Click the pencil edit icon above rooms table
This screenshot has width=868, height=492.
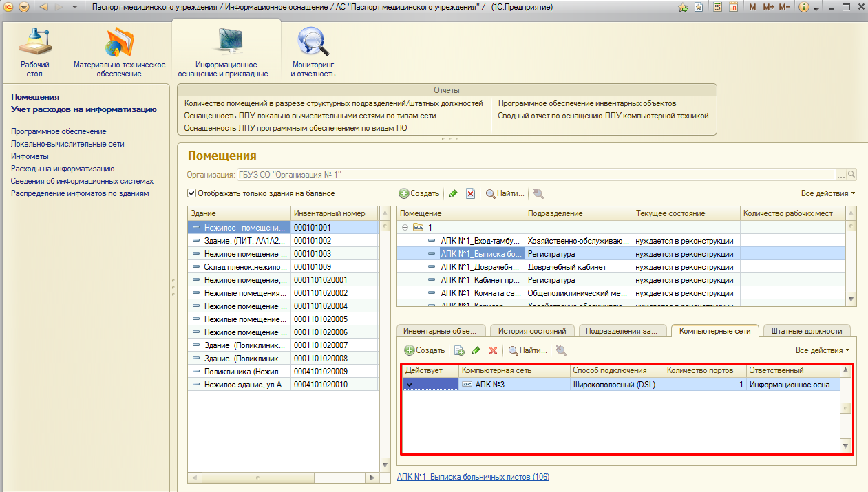tap(454, 194)
